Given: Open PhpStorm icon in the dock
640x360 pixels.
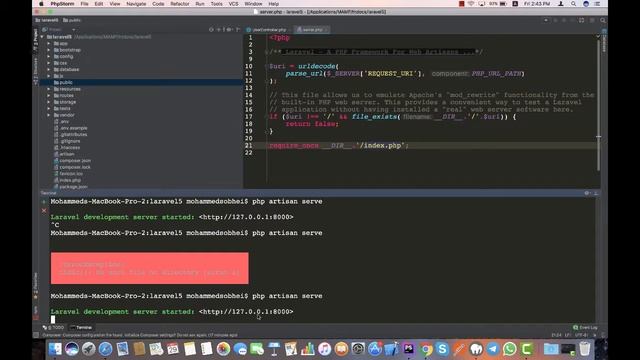Looking at the screenshot, I should (x=409, y=349).
